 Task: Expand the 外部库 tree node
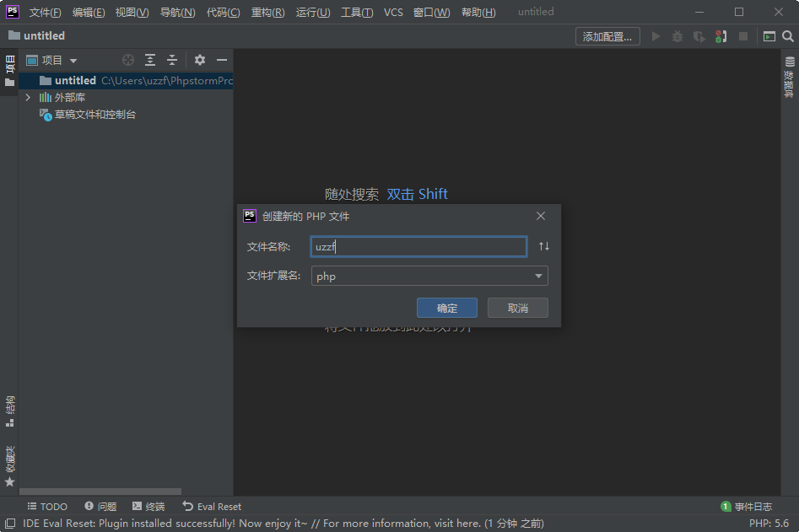[28, 97]
